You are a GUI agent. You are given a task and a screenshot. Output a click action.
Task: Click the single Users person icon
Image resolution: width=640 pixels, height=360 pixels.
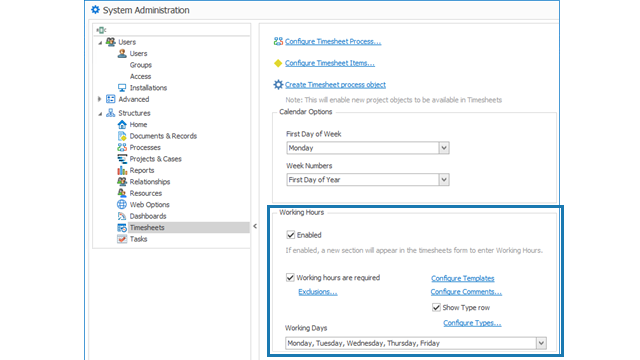click(x=122, y=53)
